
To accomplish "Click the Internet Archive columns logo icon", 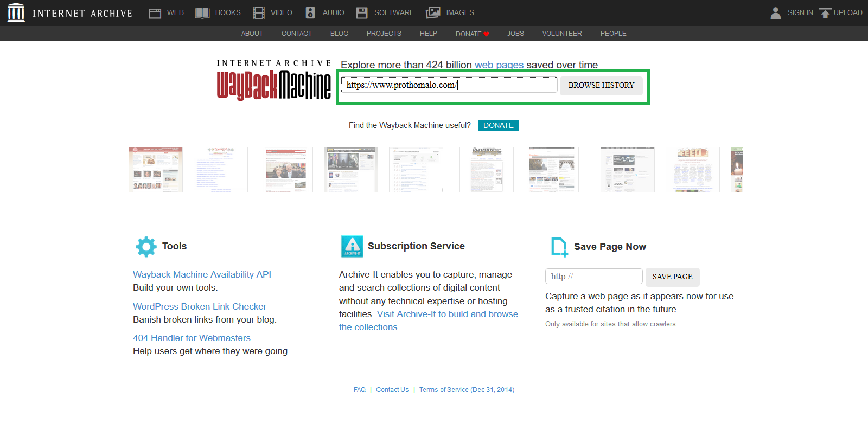I will point(16,12).
